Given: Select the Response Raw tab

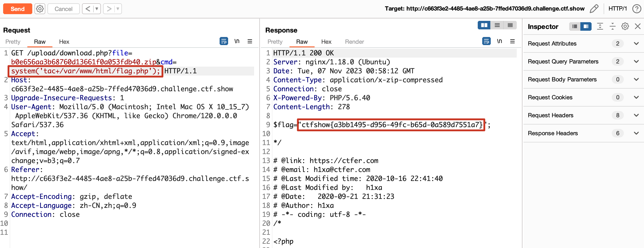Looking at the screenshot, I should click(302, 42).
